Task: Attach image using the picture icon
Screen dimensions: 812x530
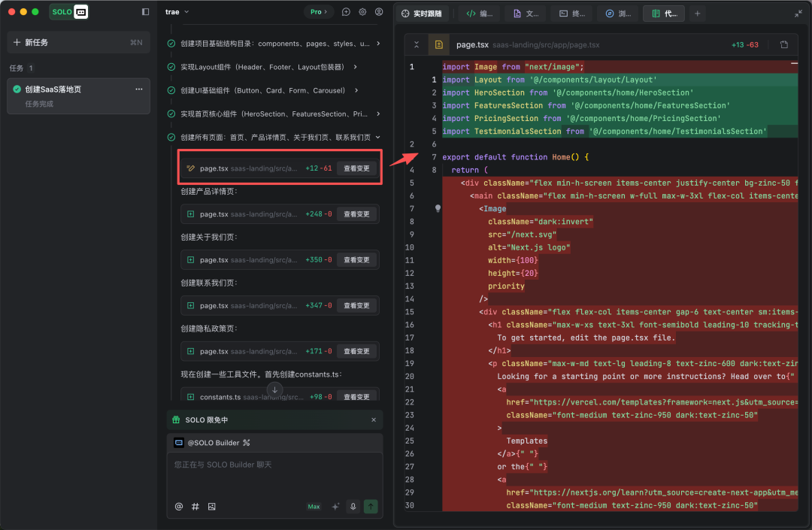Action: (x=212, y=507)
